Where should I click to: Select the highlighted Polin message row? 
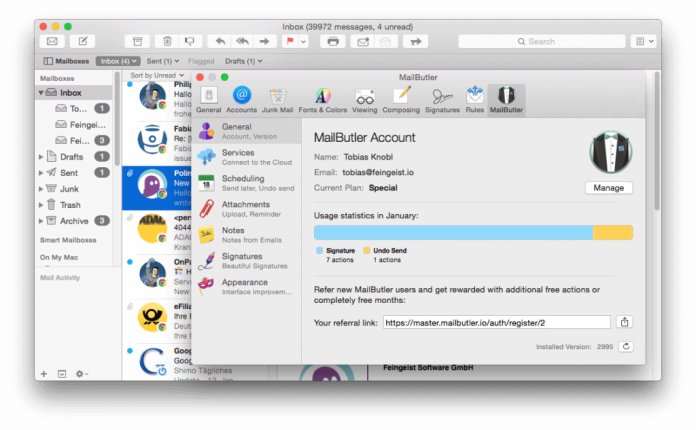click(157, 188)
